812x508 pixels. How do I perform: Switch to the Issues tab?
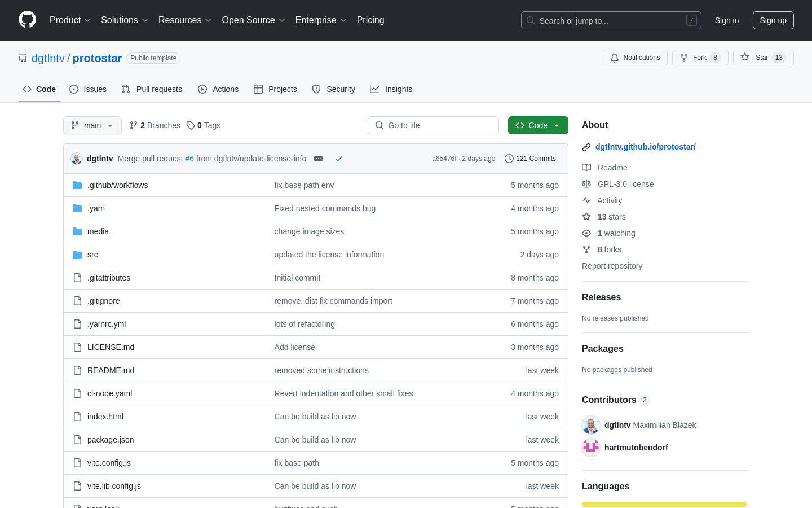[x=88, y=89]
